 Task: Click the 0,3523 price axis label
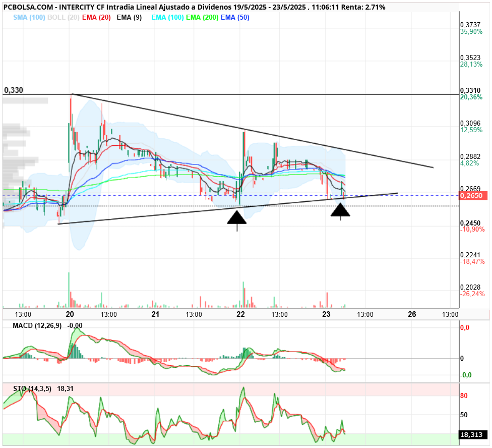point(470,58)
